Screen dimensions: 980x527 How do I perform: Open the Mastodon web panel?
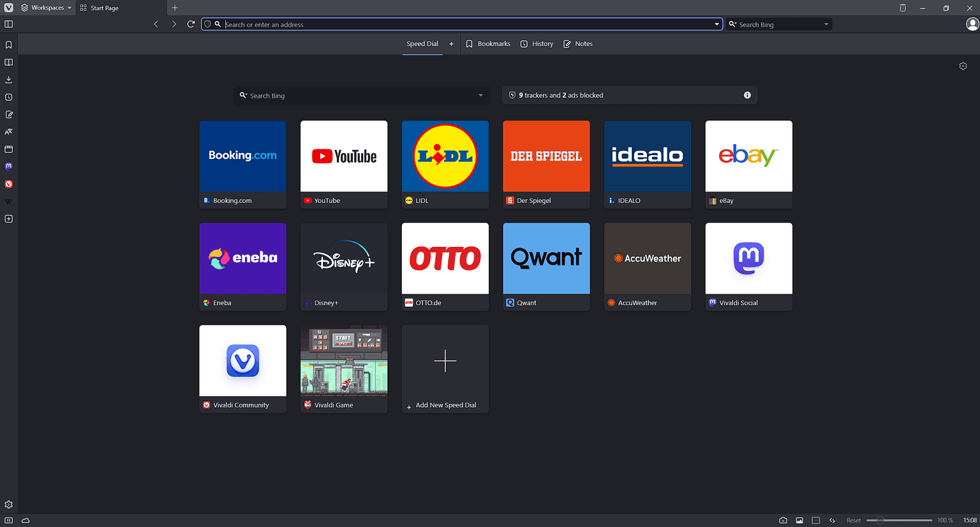8,167
